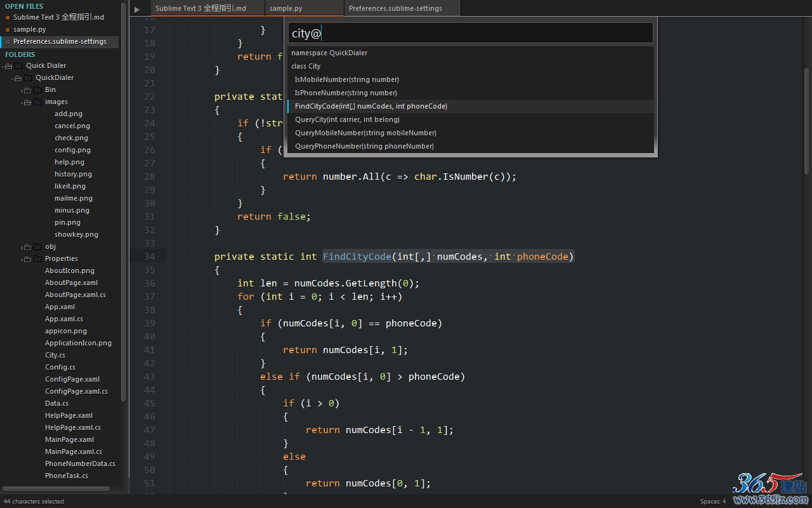812x508 pixels.
Task: Open AboutPage.xaml in the sidebar
Action: pos(71,283)
